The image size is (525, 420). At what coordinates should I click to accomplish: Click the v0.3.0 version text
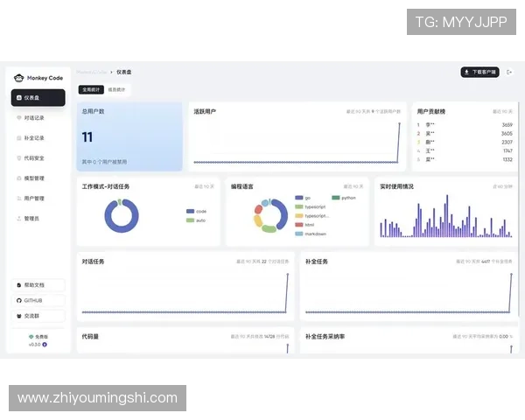click(x=34, y=344)
